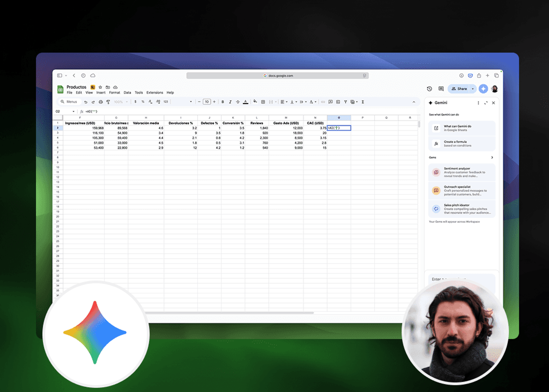Insert a chart from toolbar
Viewport: 549px width, 392px height.
[338, 102]
